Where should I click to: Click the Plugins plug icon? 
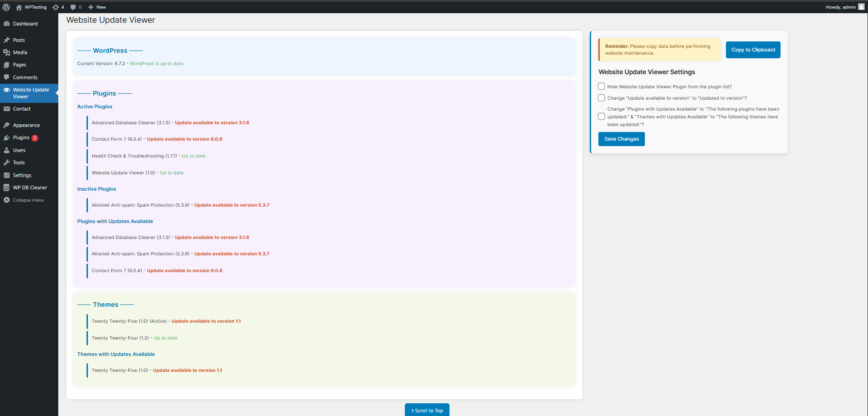pyautogui.click(x=6, y=137)
